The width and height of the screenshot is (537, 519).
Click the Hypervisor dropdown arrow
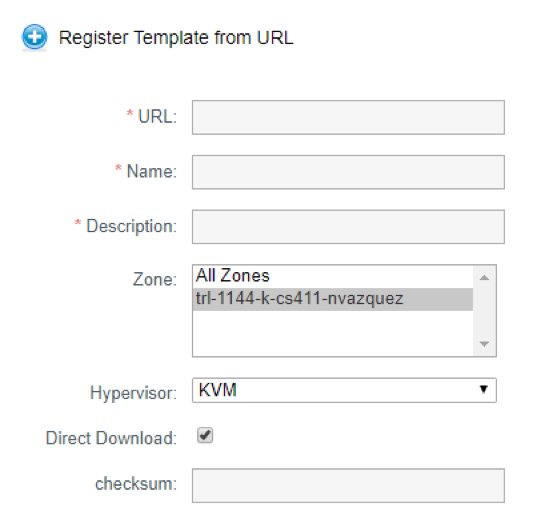pyautogui.click(x=483, y=390)
